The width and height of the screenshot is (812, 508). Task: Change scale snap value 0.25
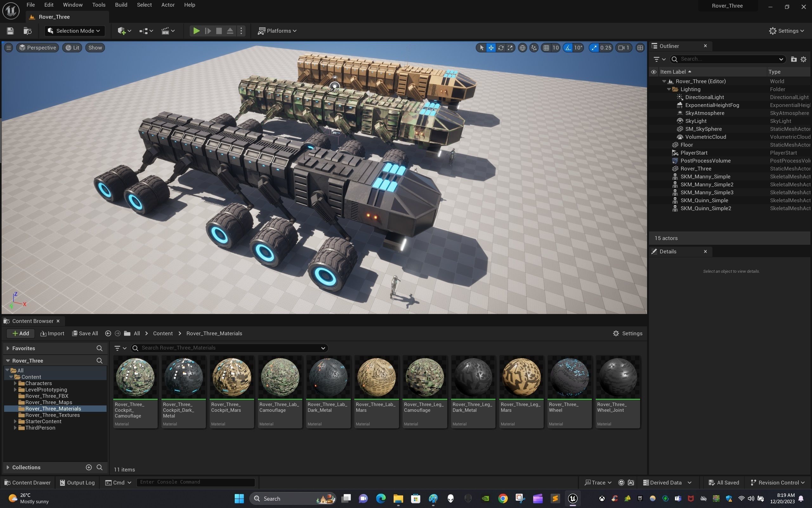(x=606, y=48)
